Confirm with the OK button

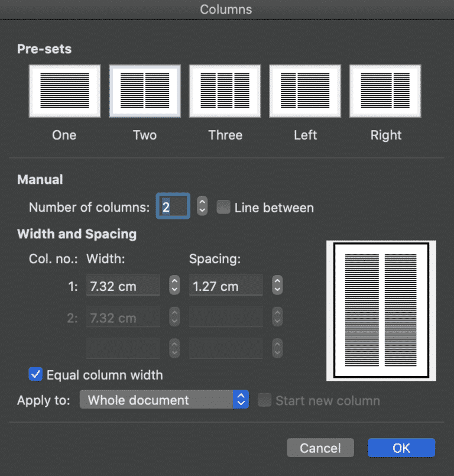pos(401,448)
